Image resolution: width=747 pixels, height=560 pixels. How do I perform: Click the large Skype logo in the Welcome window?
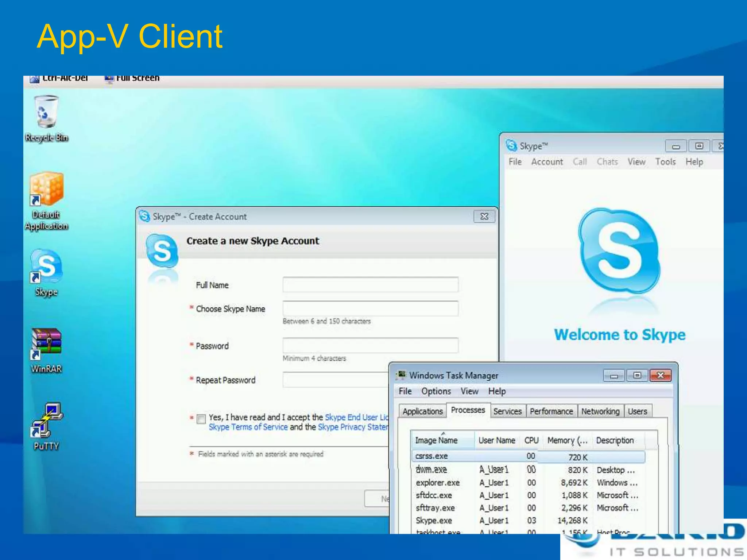coord(619,252)
